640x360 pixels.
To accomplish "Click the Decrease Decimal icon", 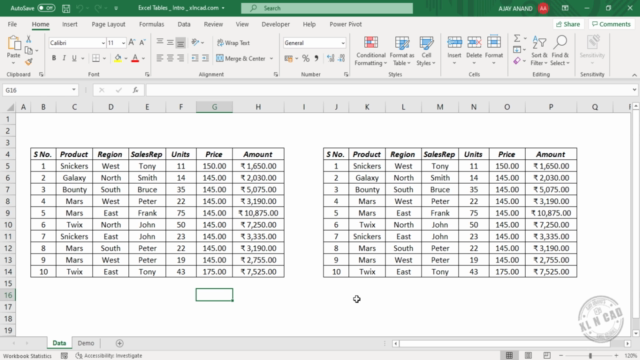I will tap(341, 58).
